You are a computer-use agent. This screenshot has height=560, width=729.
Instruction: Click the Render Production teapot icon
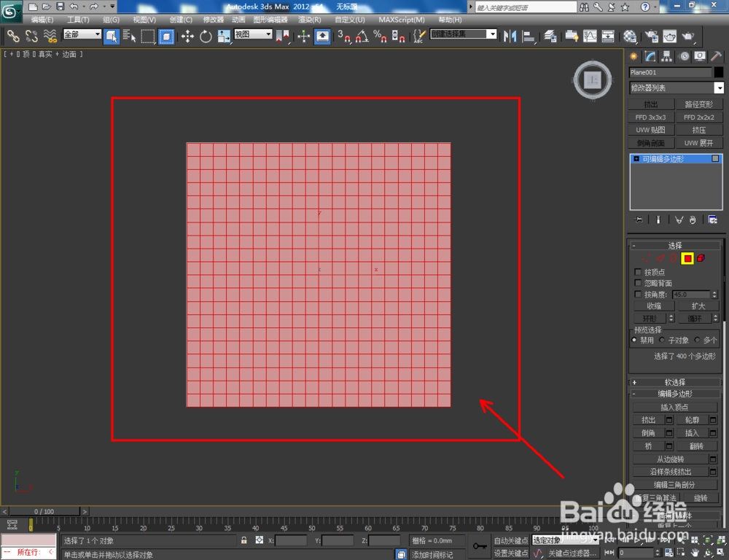coord(688,36)
